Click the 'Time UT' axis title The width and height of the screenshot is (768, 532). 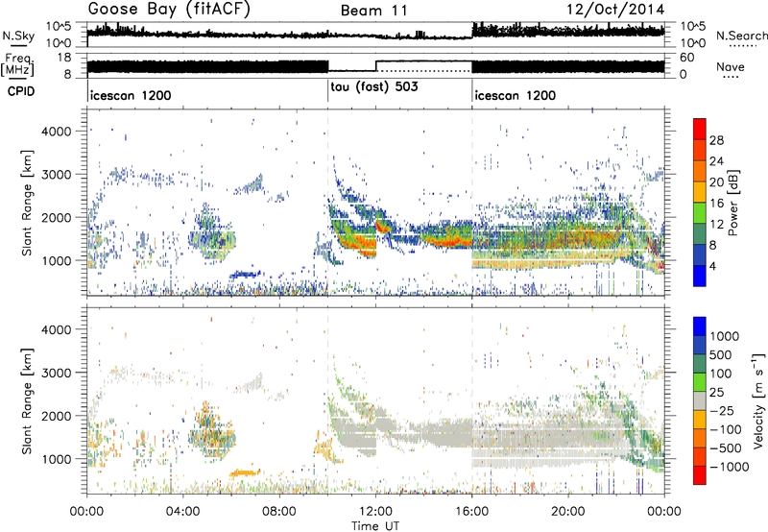tap(375, 526)
